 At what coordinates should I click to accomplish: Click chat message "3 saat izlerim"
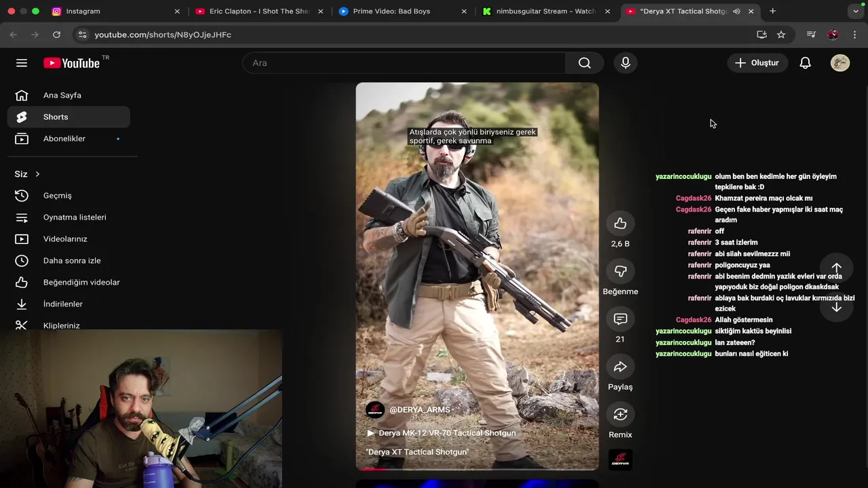click(x=736, y=243)
